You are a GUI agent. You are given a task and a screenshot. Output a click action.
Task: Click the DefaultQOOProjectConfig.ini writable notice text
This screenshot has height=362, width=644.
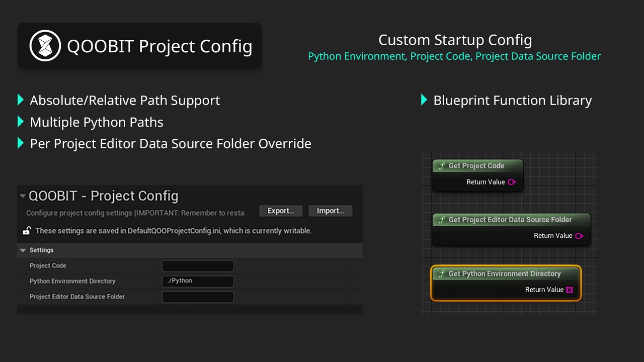174,231
